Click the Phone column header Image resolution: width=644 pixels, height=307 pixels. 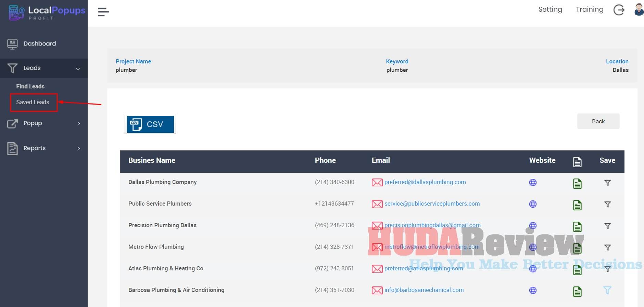pos(325,160)
